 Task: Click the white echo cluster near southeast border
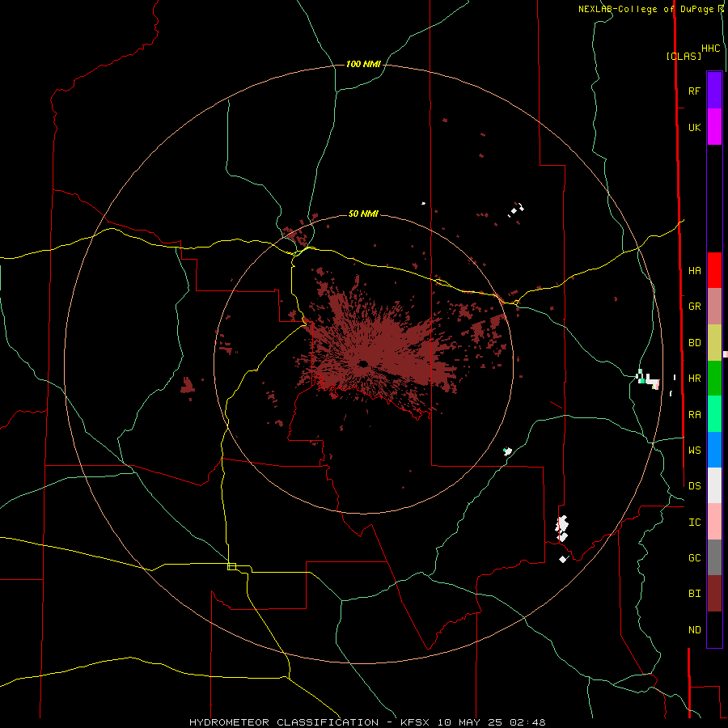point(562,528)
